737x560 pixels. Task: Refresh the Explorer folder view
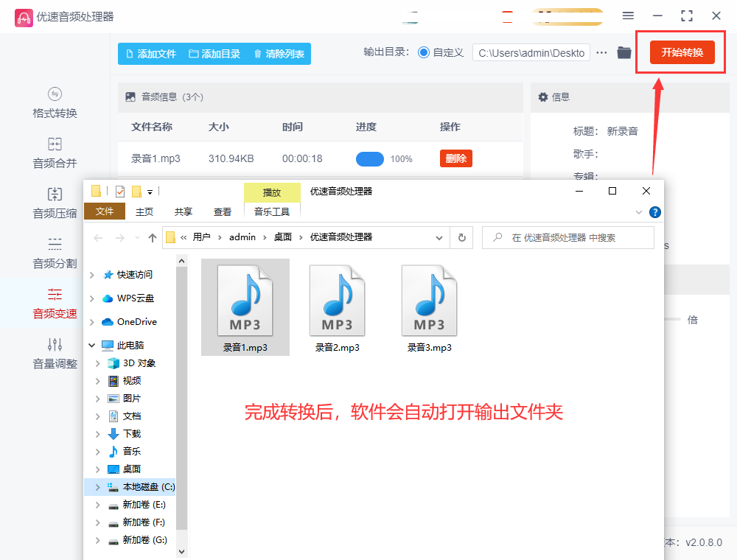tap(461, 238)
